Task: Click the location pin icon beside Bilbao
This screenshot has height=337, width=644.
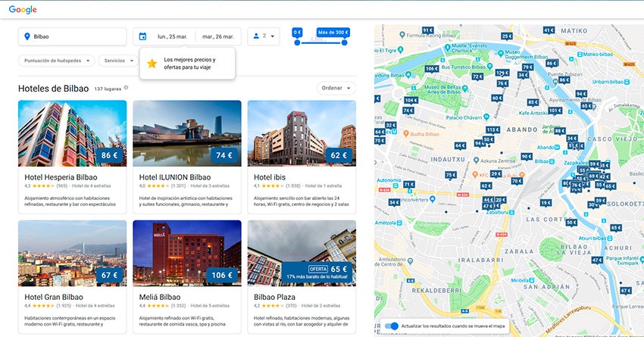Action: pos(27,36)
